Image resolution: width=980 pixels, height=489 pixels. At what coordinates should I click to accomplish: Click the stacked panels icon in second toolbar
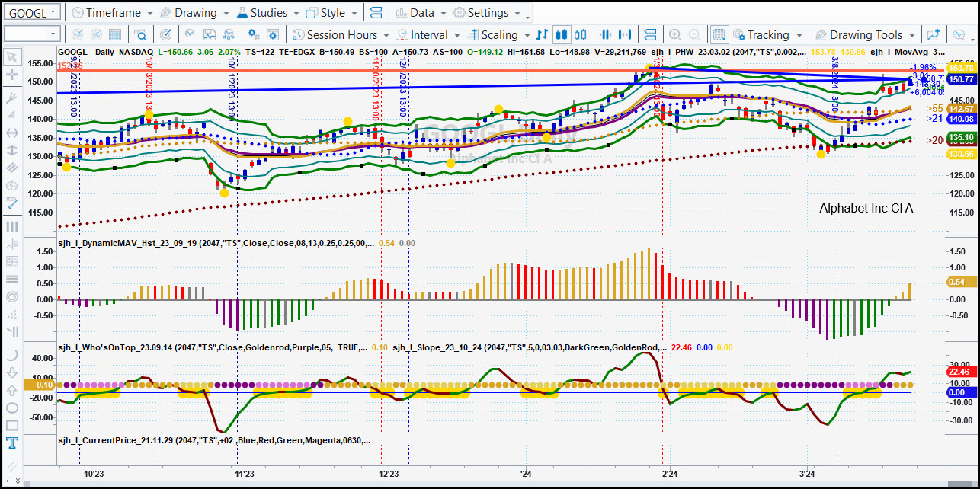[650, 35]
